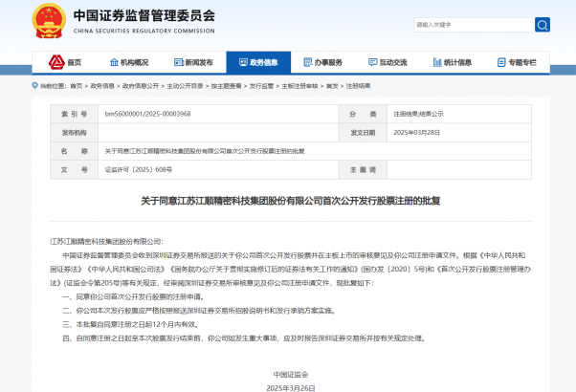Click clause 四 about 重大事项 reporting

[x=244, y=338]
